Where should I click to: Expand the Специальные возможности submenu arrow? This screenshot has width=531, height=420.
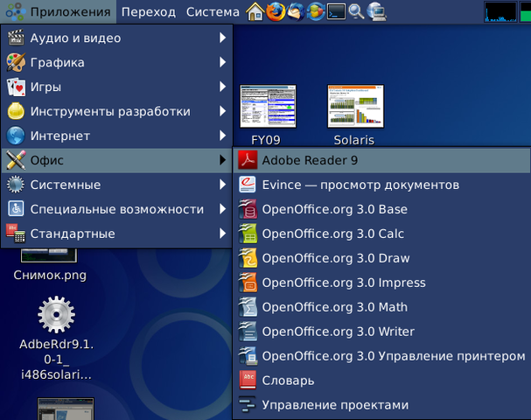click(x=222, y=209)
